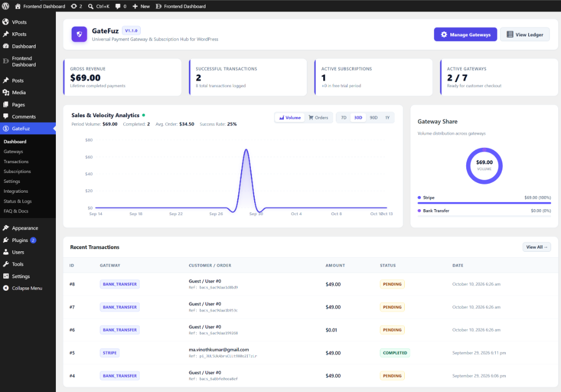
Task: Open Frontend Dashboard in the admin bar
Action: coord(181,6)
